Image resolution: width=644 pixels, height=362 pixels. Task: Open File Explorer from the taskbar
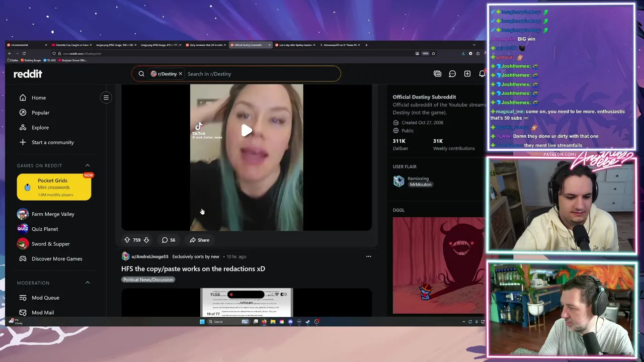pos(273,322)
